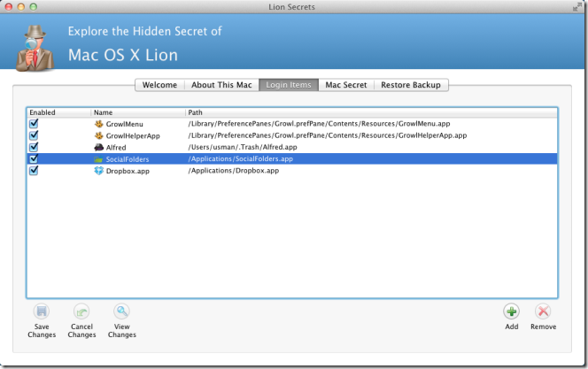Uncheck the GrowlHelperApp enabled checkbox
This screenshot has width=588, height=369.
click(x=34, y=135)
